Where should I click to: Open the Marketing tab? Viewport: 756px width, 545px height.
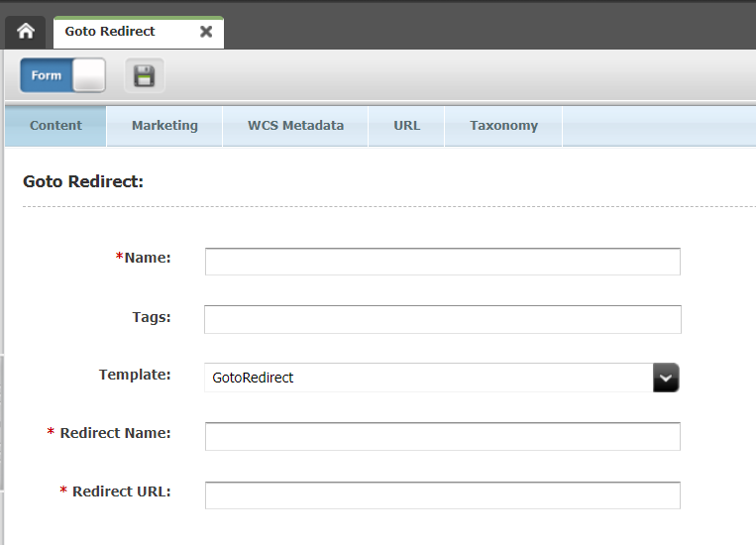pos(164,126)
